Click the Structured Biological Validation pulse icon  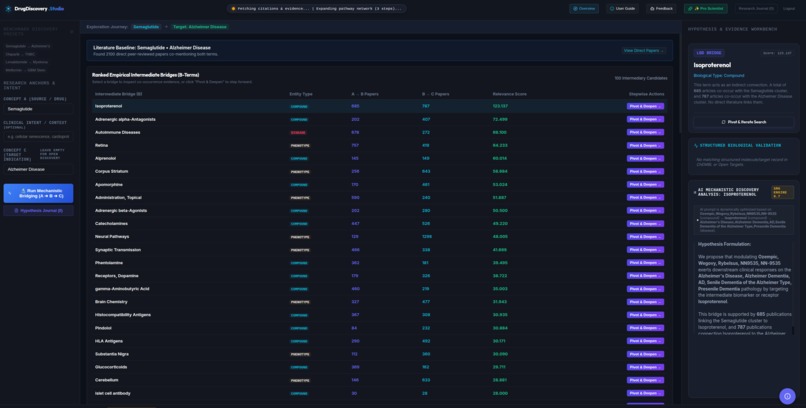[x=696, y=145]
